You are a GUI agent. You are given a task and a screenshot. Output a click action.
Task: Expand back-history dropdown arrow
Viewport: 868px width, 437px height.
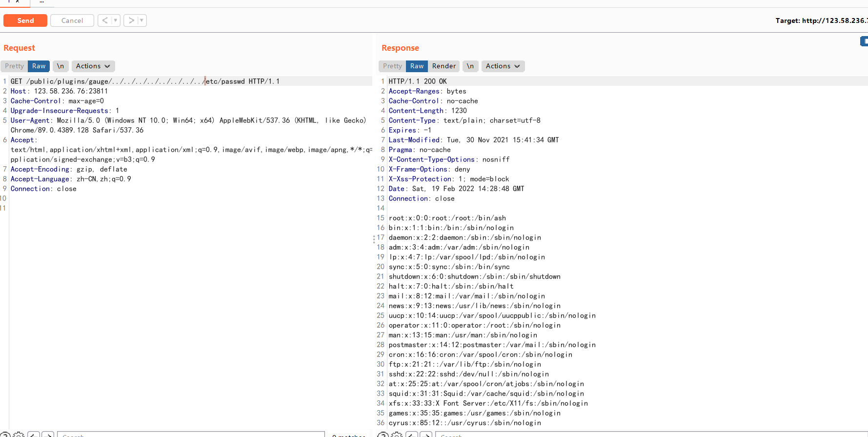point(116,20)
